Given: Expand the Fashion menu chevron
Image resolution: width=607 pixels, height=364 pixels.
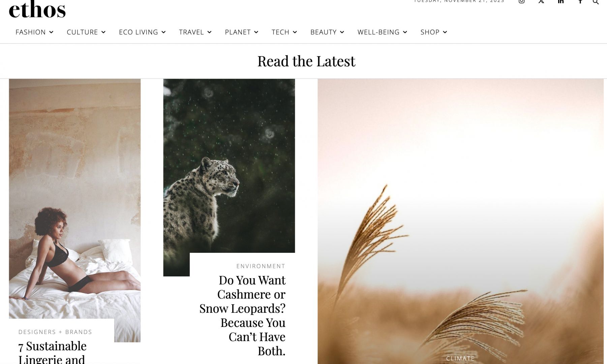Looking at the screenshot, I should (51, 32).
